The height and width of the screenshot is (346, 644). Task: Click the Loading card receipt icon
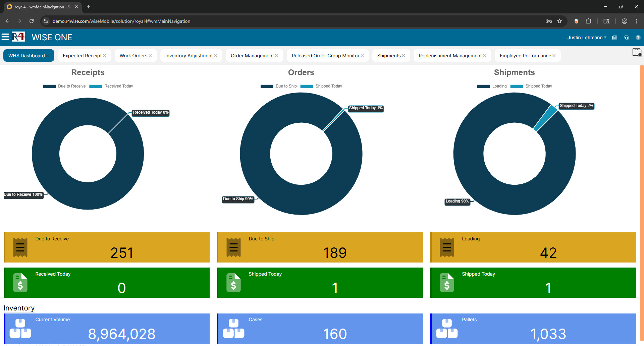click(x=447, y=247)
